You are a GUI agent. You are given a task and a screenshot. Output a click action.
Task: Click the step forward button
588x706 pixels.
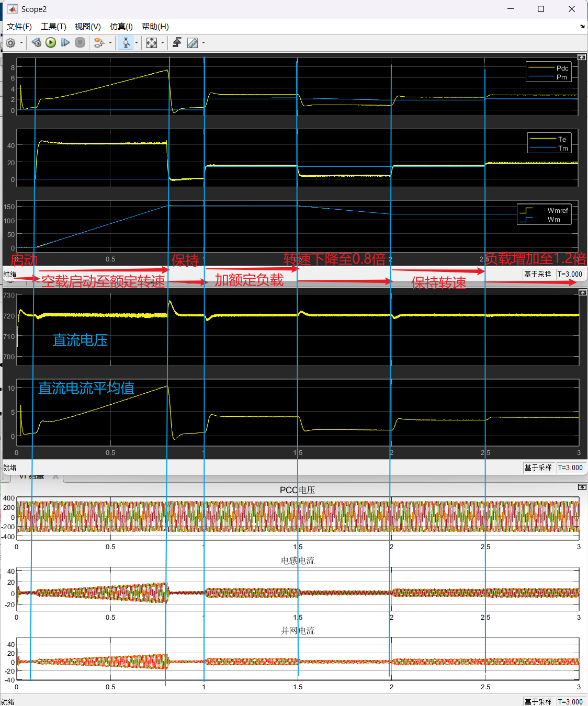tap(65, 43)
